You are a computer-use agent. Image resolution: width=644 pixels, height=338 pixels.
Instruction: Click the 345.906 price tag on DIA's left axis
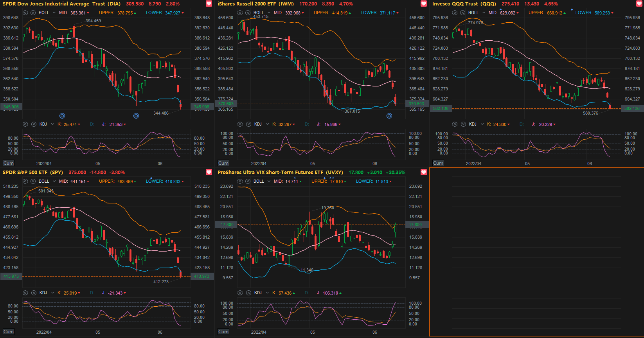point(11,107)
